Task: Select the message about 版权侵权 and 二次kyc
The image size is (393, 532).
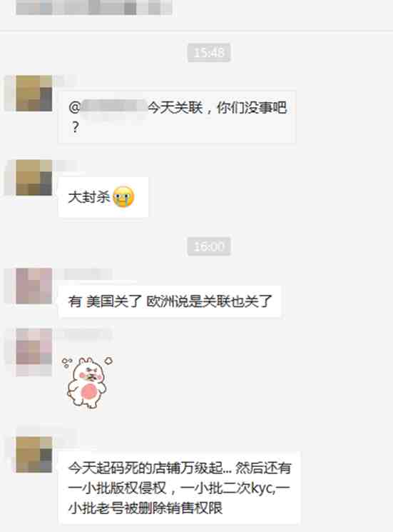Action: coord(180,488)
